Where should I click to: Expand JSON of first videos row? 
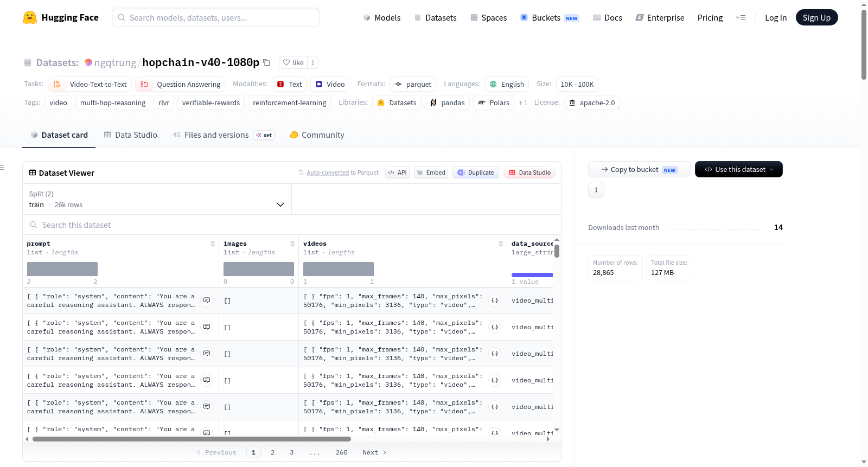coord(495,300)
